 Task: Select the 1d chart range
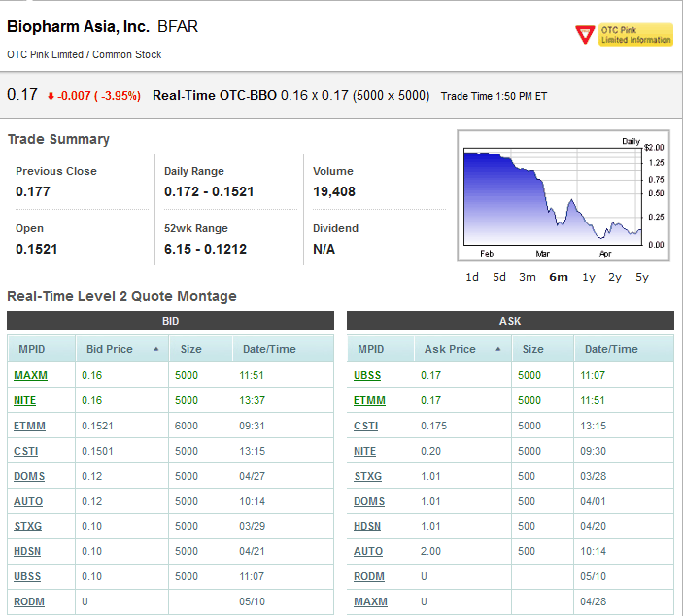point(472,277)
